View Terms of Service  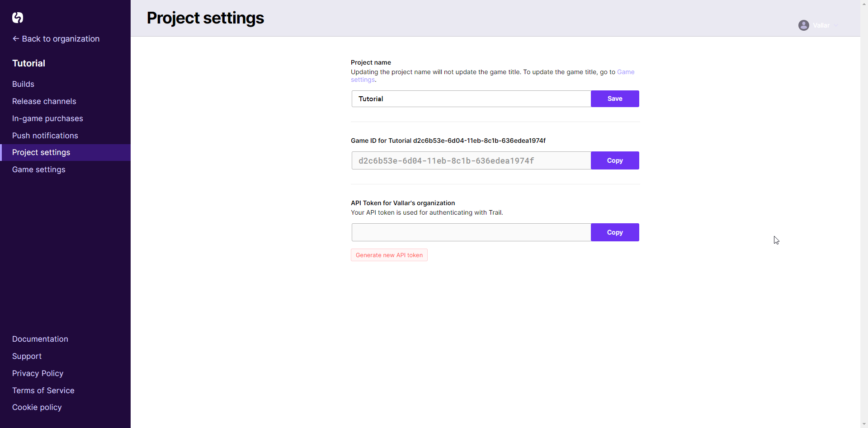pos(43,390)
